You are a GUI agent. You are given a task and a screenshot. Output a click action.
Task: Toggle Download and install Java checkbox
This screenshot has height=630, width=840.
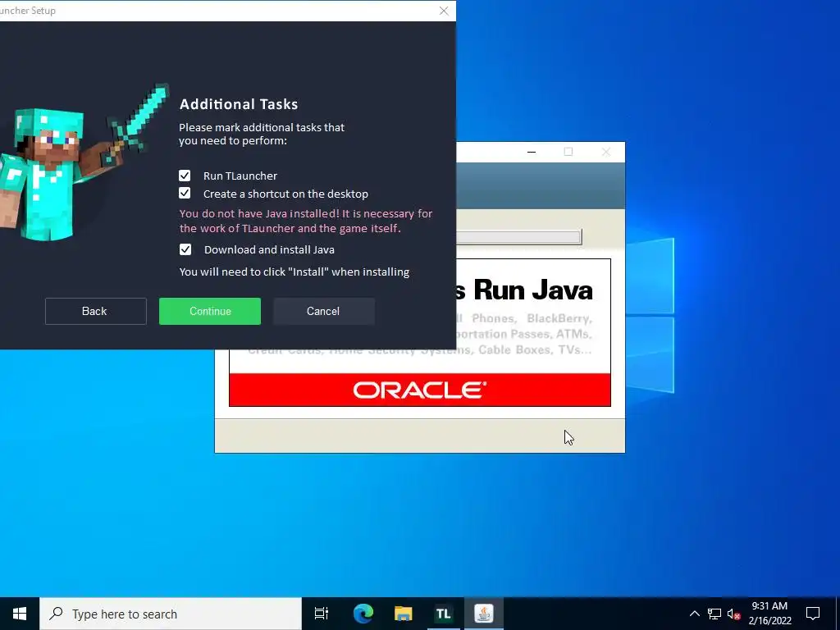click(x=185, y=249)
